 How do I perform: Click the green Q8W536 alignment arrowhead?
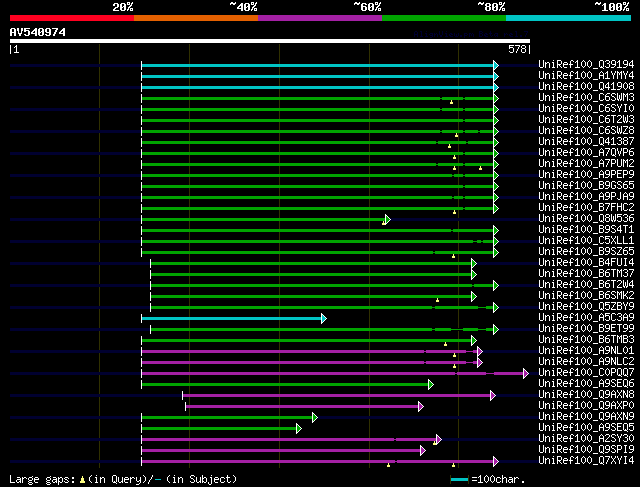388,220
